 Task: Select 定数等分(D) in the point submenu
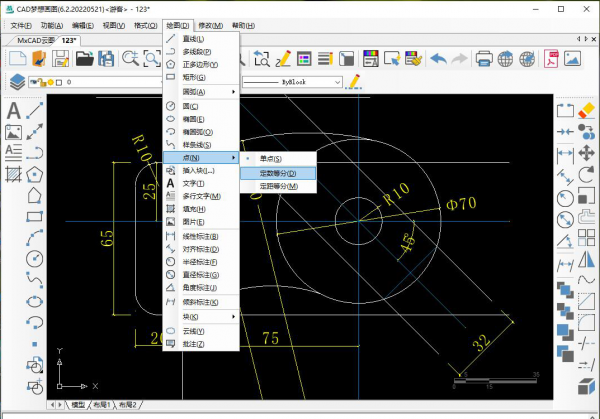(278, 173)
